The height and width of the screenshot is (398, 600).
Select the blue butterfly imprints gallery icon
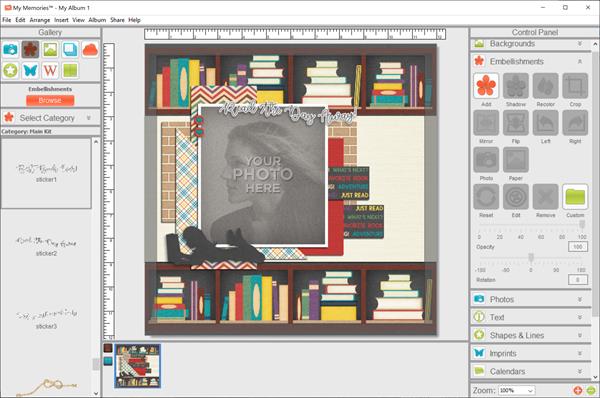tap(30, 70)
